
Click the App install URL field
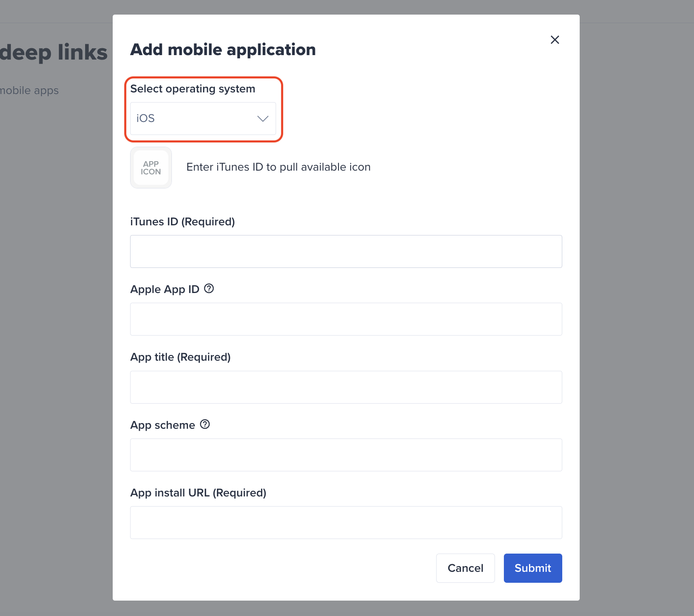pos(345,522)
